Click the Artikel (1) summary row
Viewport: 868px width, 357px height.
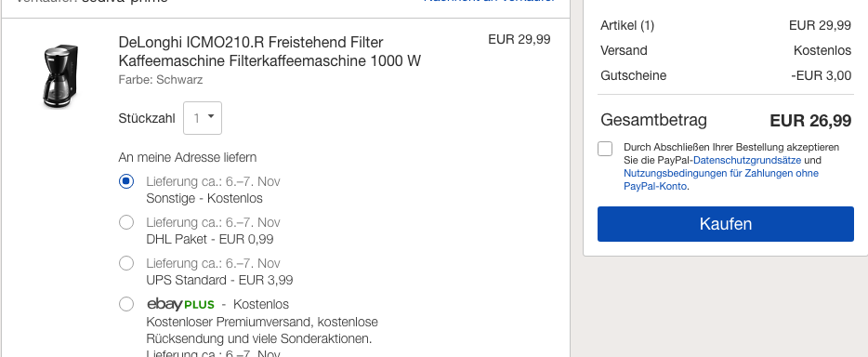click(726, 25)
